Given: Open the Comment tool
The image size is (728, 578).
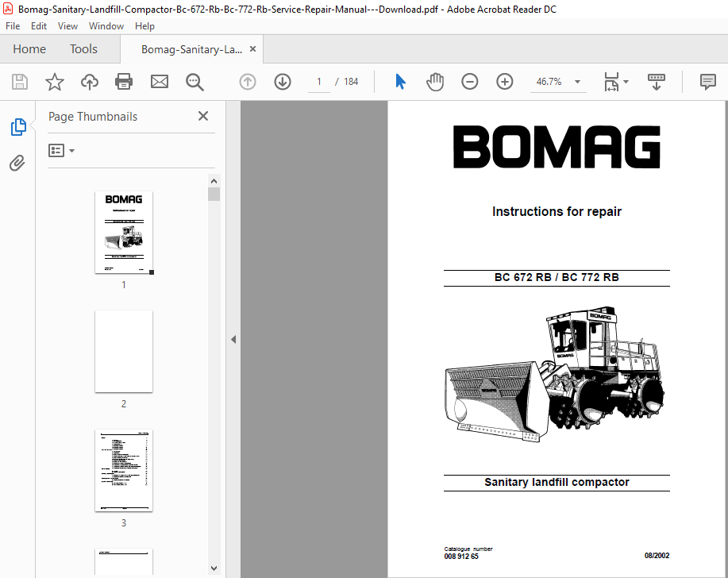Looking at the screenshot, I should click(x=707, y=82).
